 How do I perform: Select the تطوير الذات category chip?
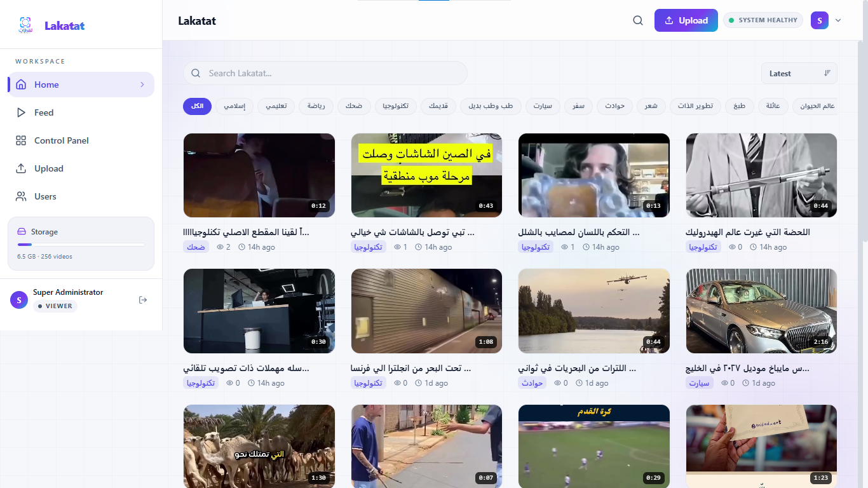click(695, 106)
